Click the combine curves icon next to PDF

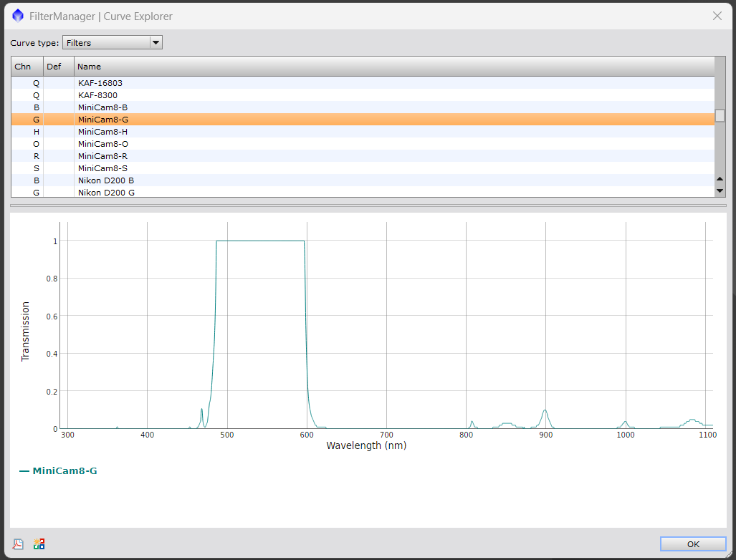(39, 544)
